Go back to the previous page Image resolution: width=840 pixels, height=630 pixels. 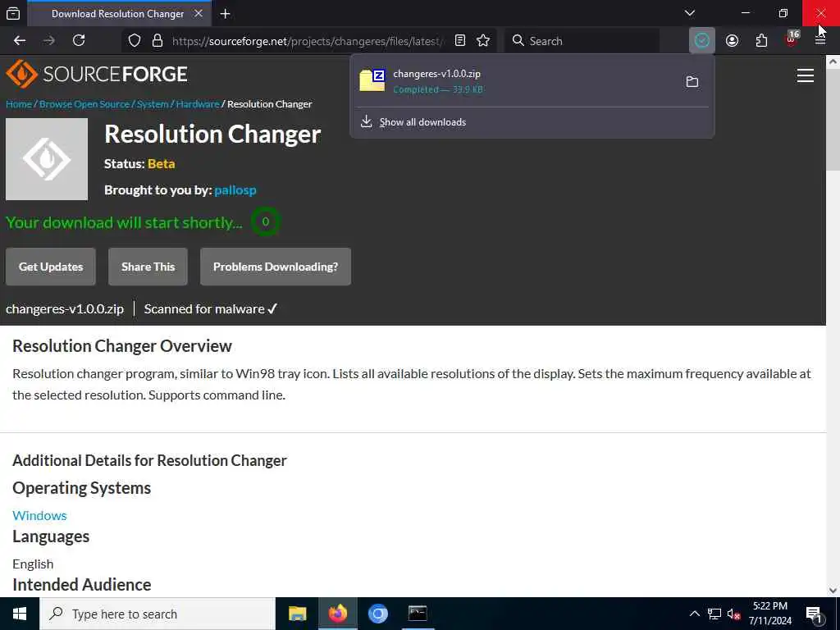click(20, 41)
